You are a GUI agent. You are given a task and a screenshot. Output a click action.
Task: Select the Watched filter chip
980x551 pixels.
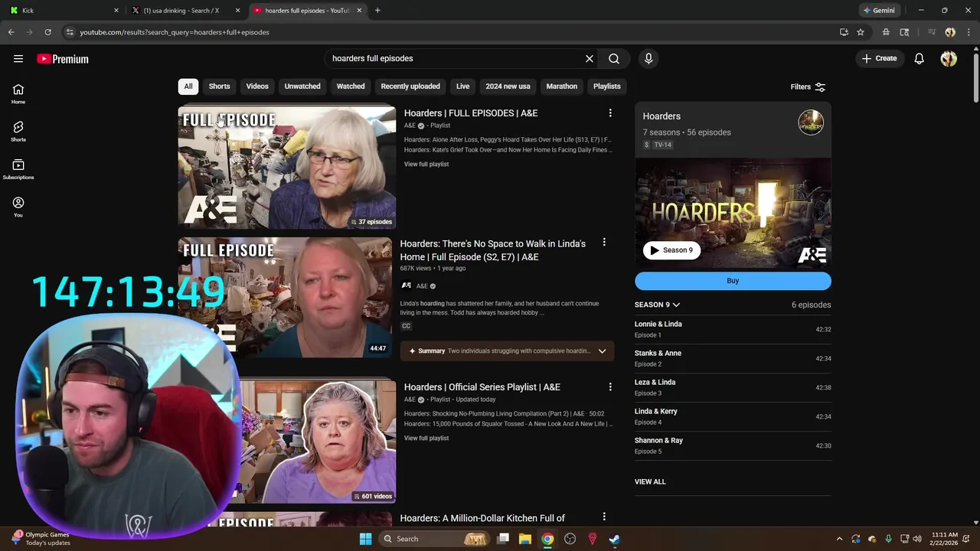coord(351,86)
